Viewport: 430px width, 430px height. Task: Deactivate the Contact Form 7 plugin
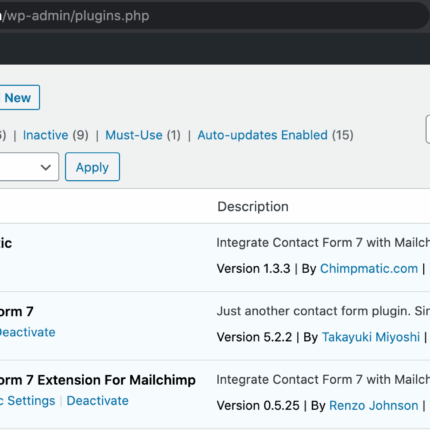click(27, 332)
